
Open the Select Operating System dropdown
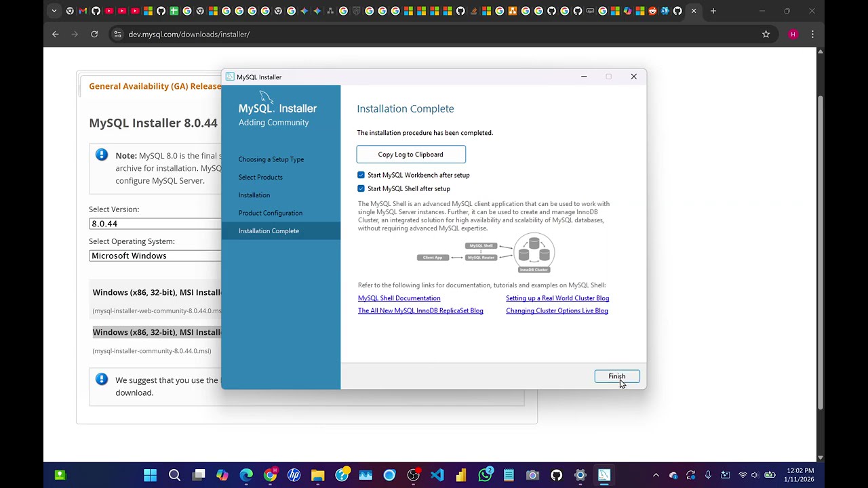click(x=155, y=256)
